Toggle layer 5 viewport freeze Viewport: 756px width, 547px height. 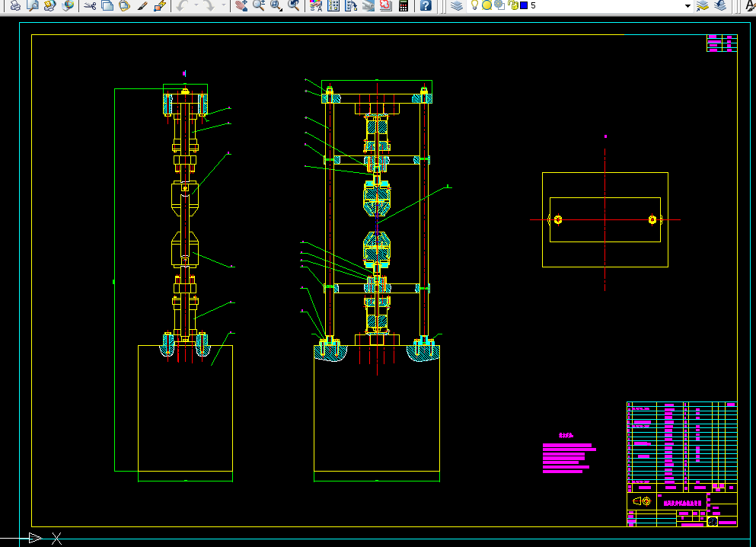[500, 5]
